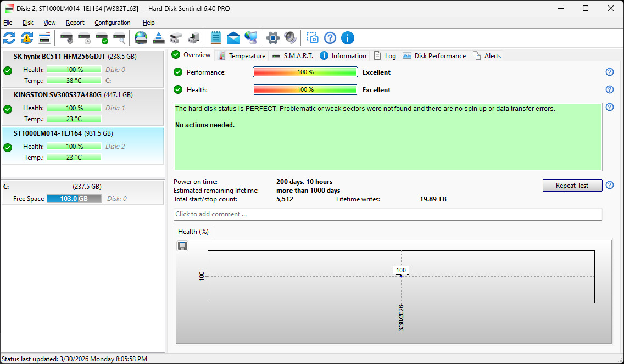
Task: Select the KINGSTON SV300S37A480G disk entry
Action: point(83,107)
